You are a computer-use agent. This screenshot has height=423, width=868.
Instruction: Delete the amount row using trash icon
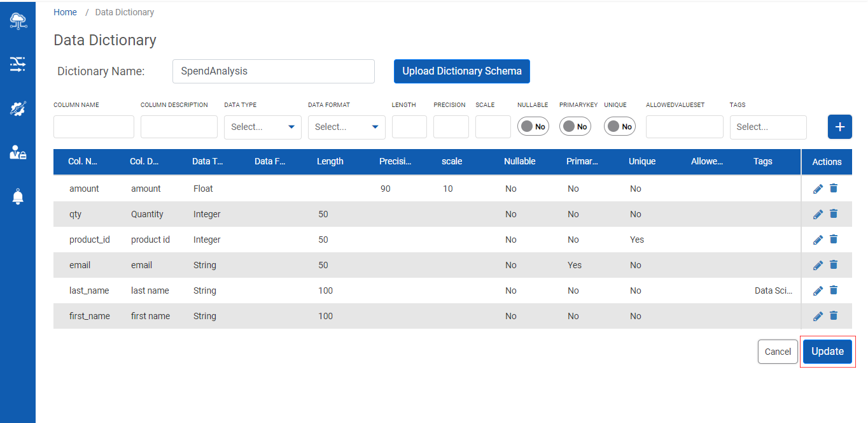pyautogui.click(x=834, y=188)
